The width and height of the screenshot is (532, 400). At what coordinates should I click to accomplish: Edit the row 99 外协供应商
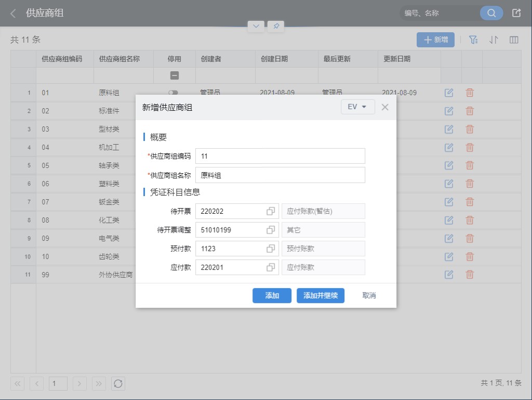click(x=449, y=274)
